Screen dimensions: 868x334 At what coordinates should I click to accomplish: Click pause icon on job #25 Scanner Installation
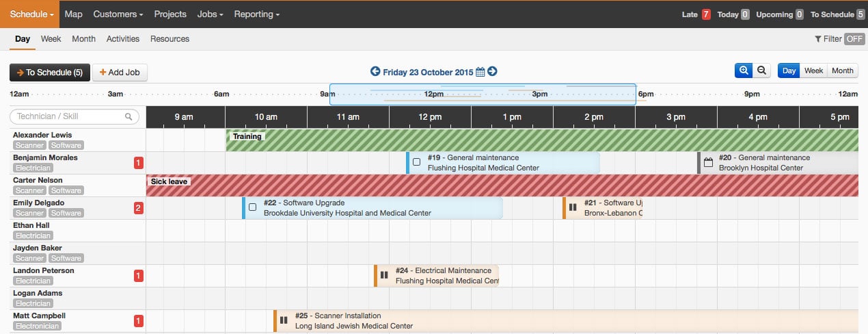click(x=284, y=320)
